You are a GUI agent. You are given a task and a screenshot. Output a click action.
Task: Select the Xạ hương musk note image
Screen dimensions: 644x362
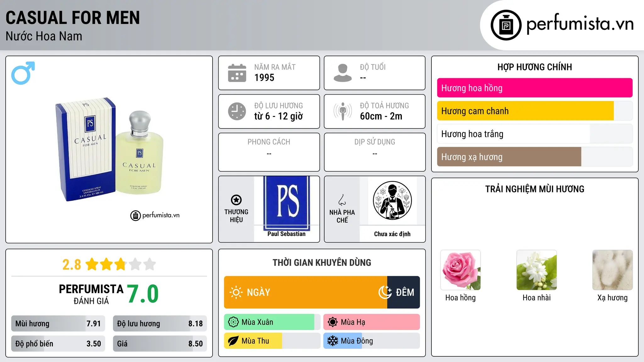coord(613,270)
